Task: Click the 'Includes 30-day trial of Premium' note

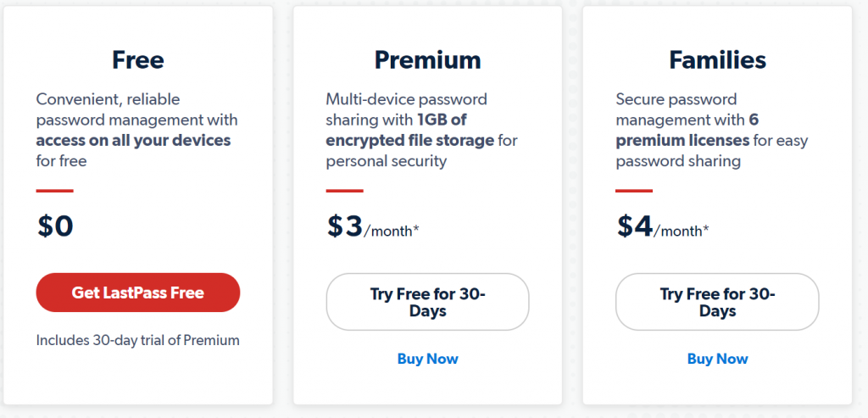Action: 138,340
